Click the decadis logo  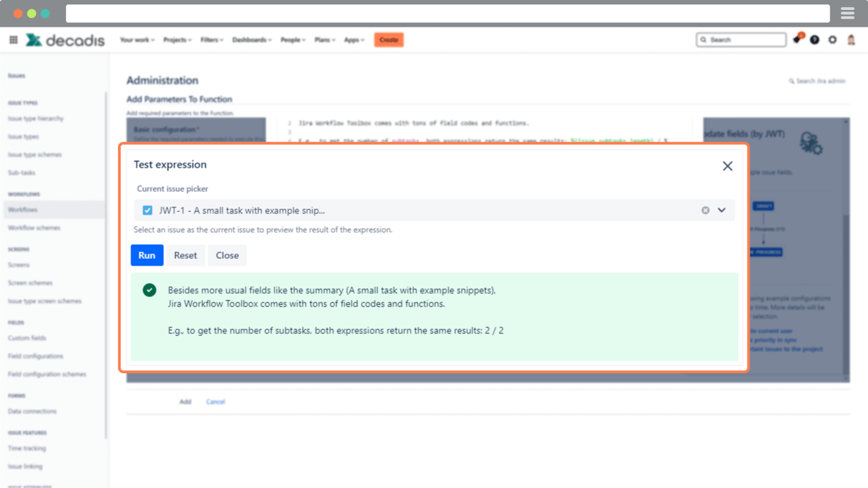click(65, 40)
